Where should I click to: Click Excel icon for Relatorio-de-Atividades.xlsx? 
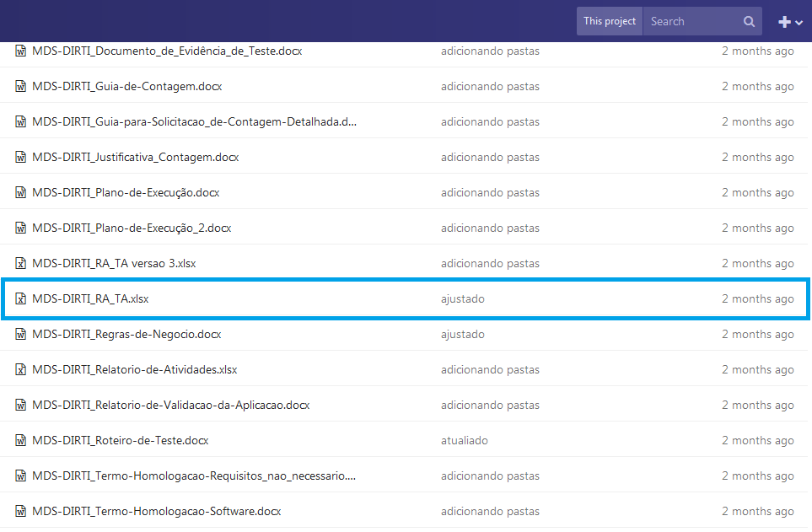[21, 370]
